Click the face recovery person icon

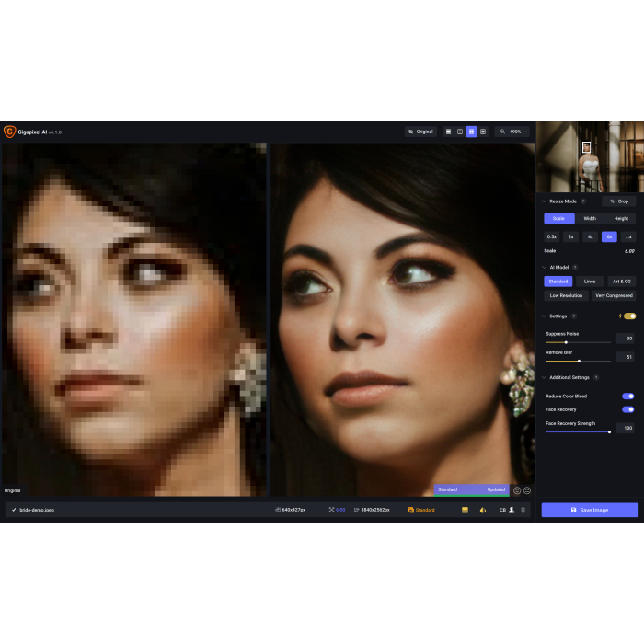pos(512,510)
